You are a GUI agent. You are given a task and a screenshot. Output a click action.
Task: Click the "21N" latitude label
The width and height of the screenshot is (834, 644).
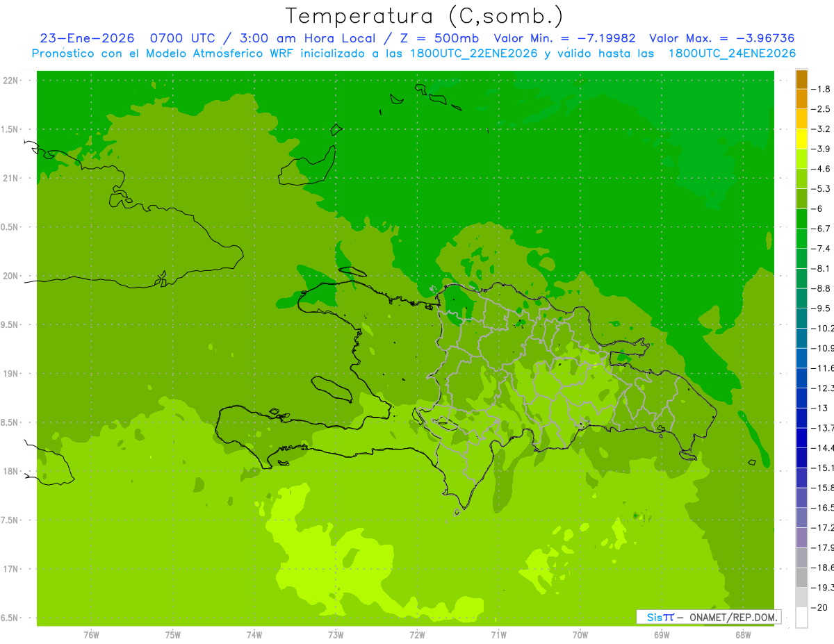click(11, 179)
